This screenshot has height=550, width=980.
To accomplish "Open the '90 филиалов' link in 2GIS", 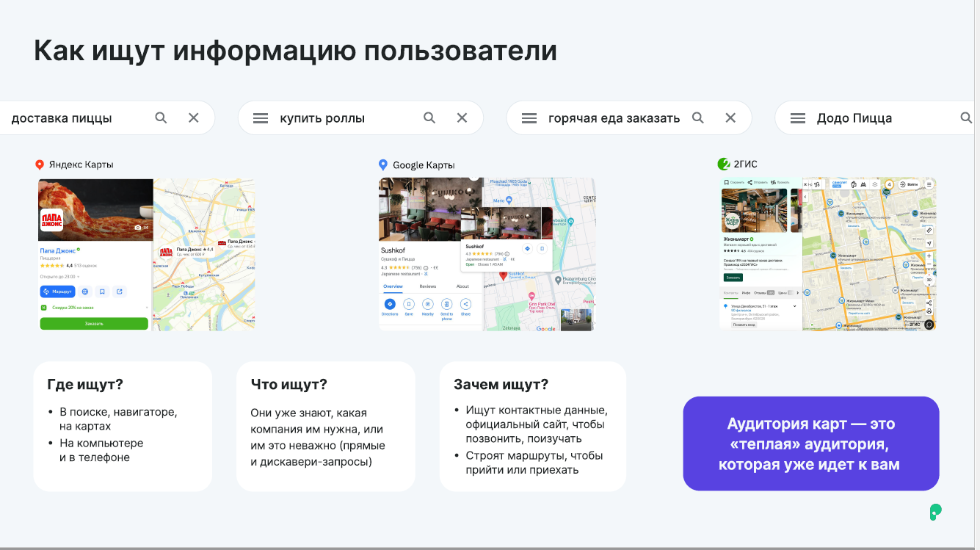I will 741,311.
